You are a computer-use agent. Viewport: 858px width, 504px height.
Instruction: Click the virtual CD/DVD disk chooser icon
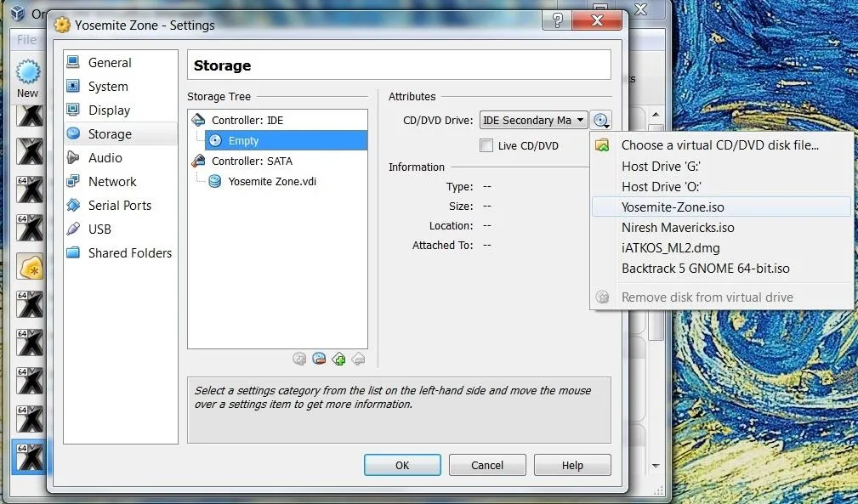601,120
